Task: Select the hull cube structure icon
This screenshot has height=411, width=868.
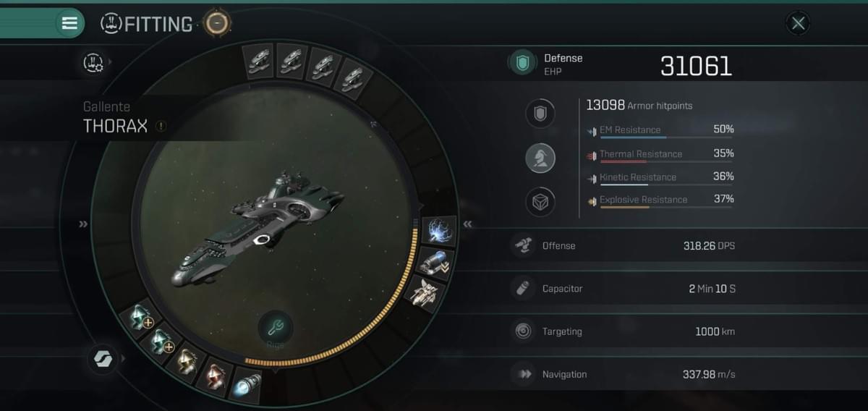Action: pyautogui.click(x=540, y=202)
